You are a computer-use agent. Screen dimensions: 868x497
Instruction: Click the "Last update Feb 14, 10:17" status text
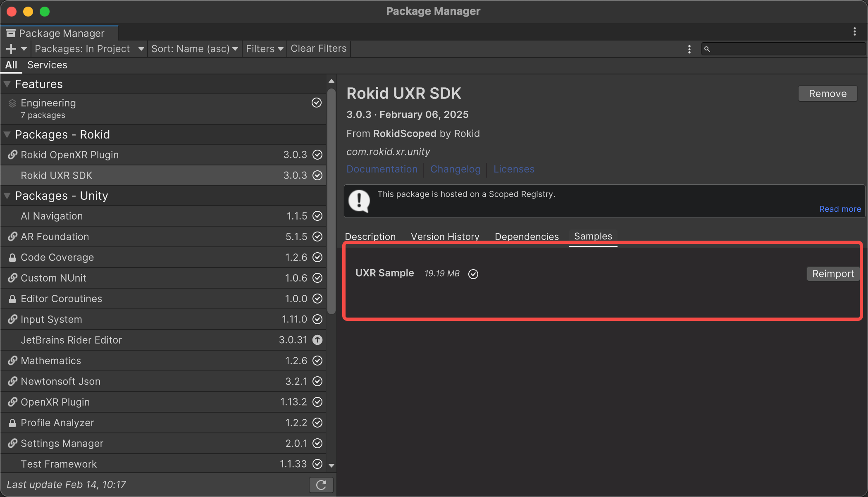66,485
